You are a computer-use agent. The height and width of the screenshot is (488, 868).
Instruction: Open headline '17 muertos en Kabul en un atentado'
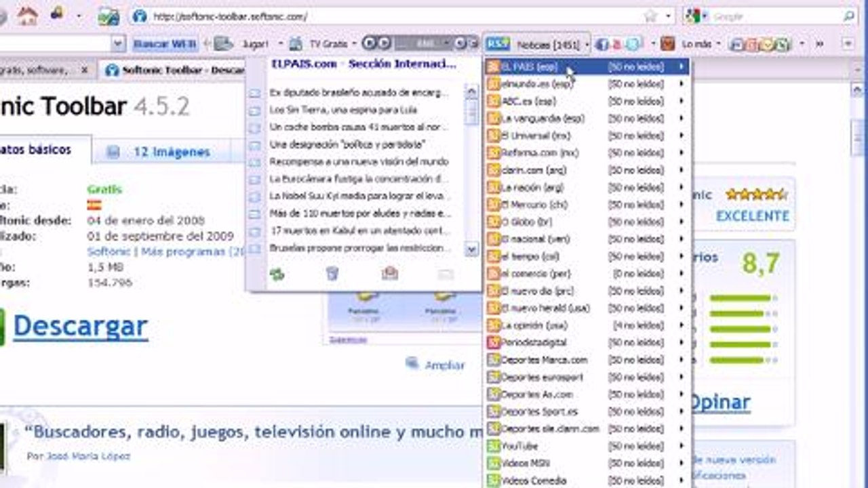click(x=360, y=231)
